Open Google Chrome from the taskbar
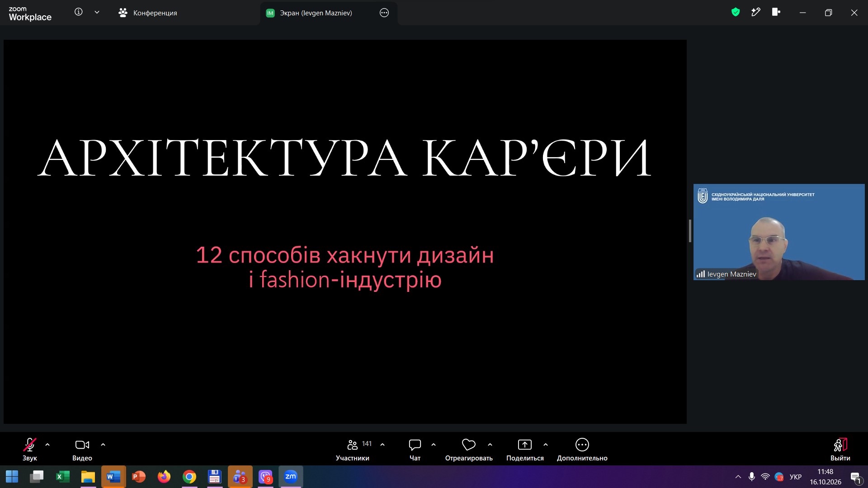Viewport: 868px width, 488px height. [x=189, y=477]
